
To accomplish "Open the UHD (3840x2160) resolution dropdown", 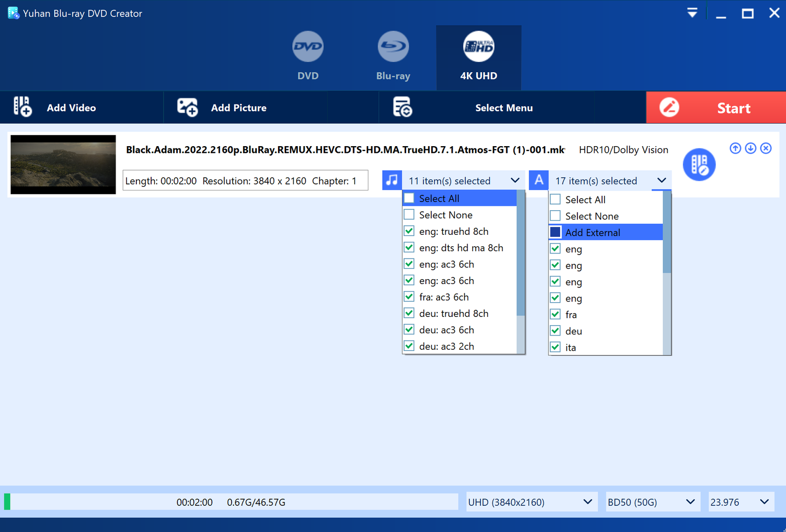I will [530, 502].
